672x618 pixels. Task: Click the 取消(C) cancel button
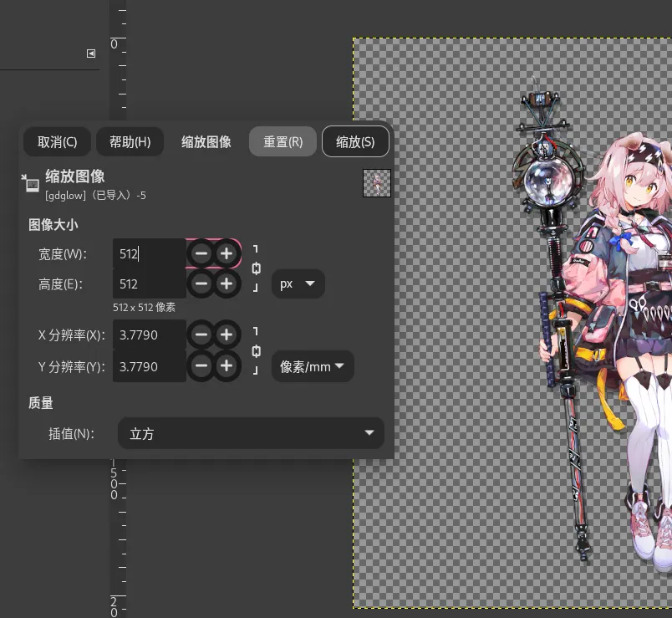coord(58,141)
